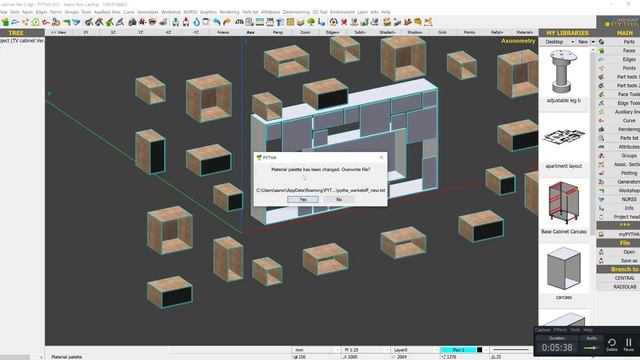The width and height of the screenshot is (640, 360).
Task: Adjust the Audio level slider in recorder
Action: click(x=591, y=348)
